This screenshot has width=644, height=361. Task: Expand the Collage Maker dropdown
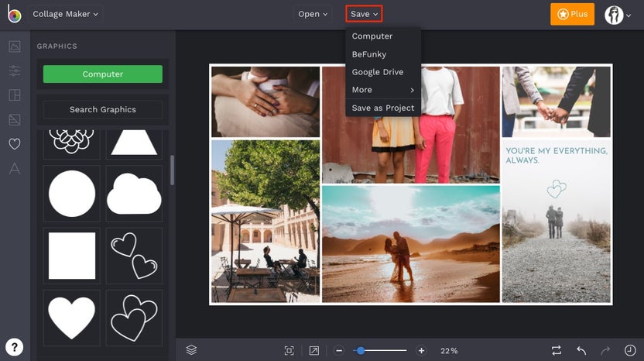(65, 14)
